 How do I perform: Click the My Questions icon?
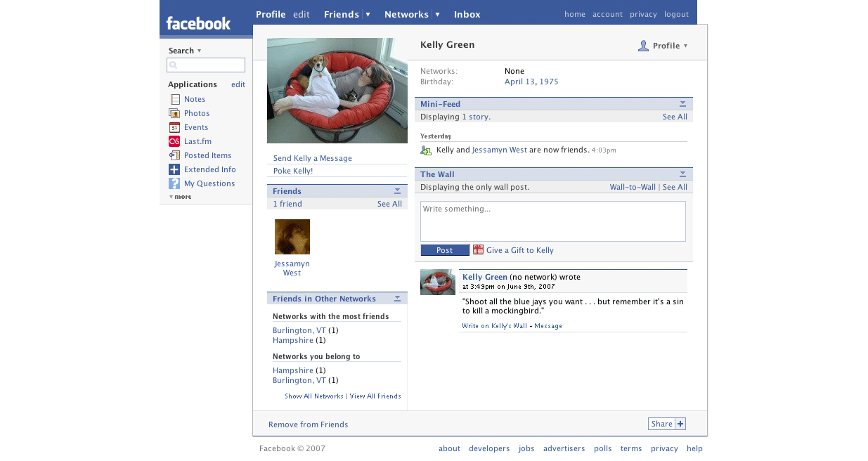(x=174, y=183)
